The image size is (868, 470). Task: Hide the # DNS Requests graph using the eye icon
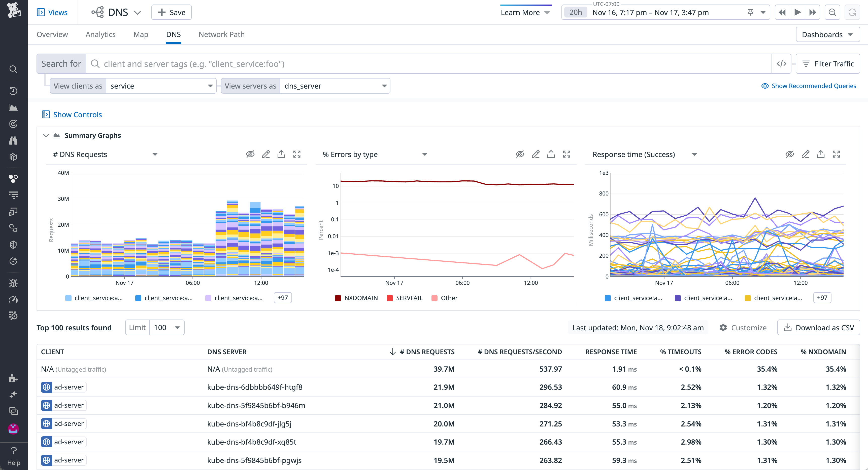[x=250, y=154]
